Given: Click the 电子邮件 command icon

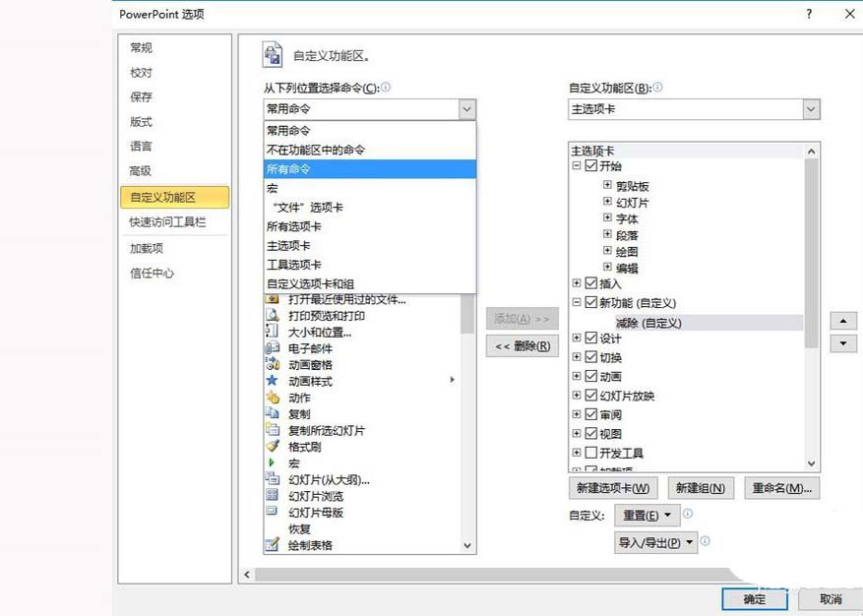Looking at the screenshot, I should click(x=274, y=346).
